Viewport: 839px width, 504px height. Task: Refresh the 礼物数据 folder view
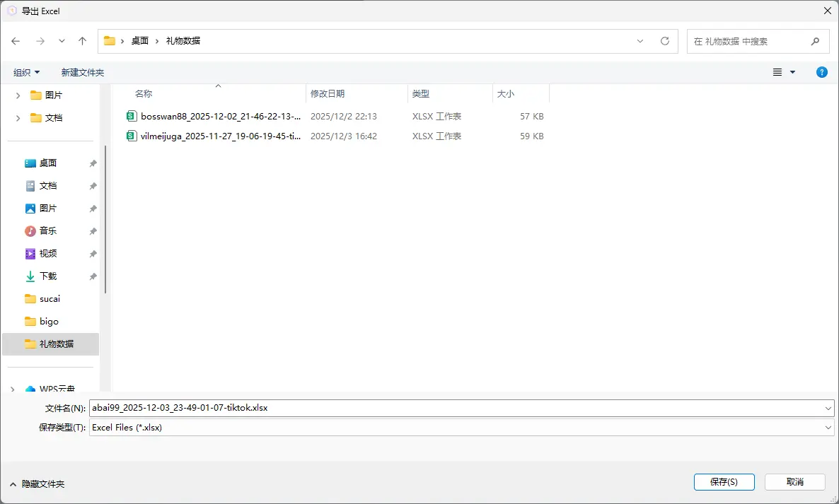(x=664, y=41)
